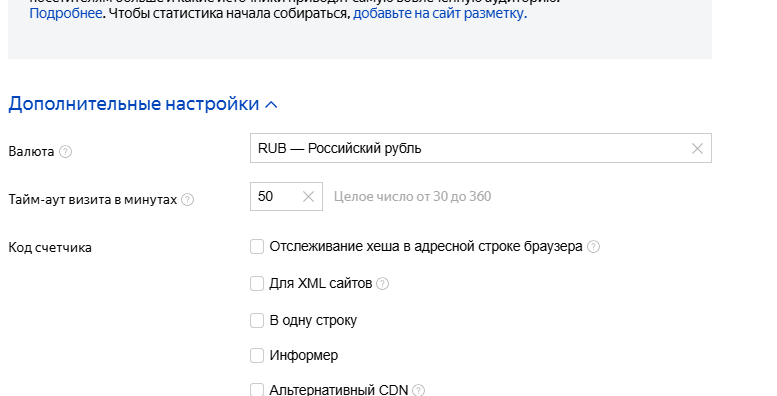Screen dimensions: 777x396
Task: Open the currency dropdown RUB — Российский рубль
Action: [481, 148]
